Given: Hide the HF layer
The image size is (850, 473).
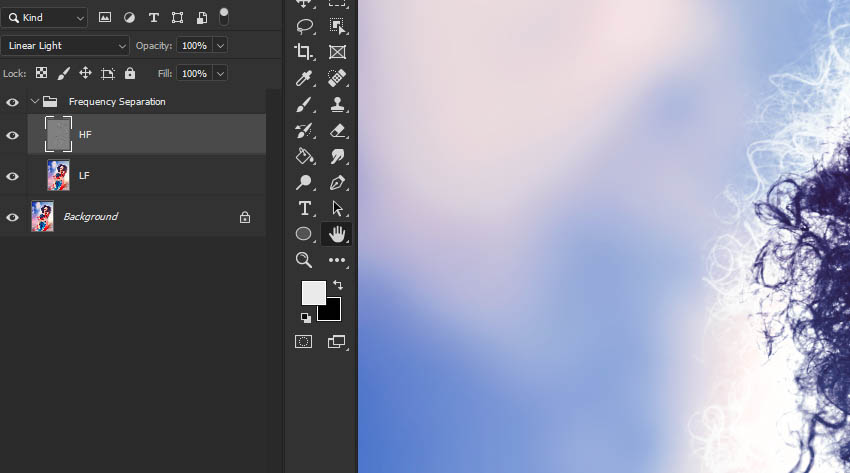Looking at the screenshot, I should coord(12,135).
